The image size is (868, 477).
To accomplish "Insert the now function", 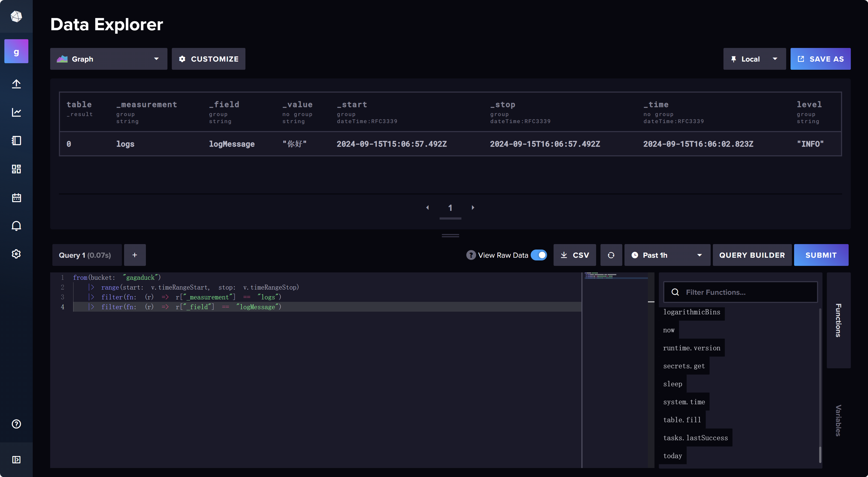I will point(669,330).
